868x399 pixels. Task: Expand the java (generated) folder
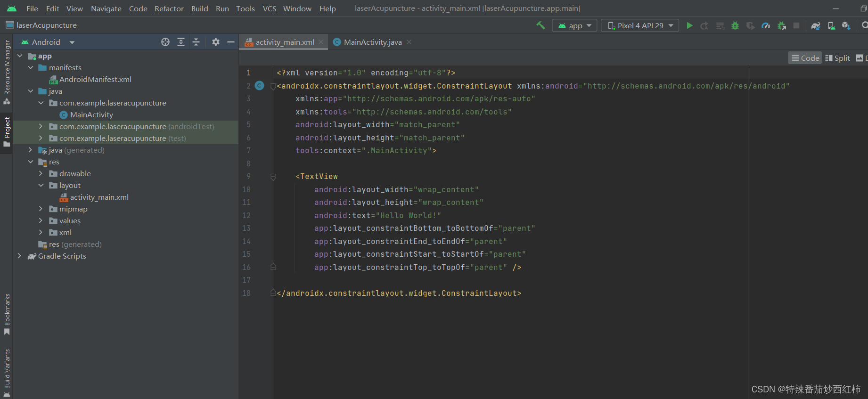tap(31, 150)
